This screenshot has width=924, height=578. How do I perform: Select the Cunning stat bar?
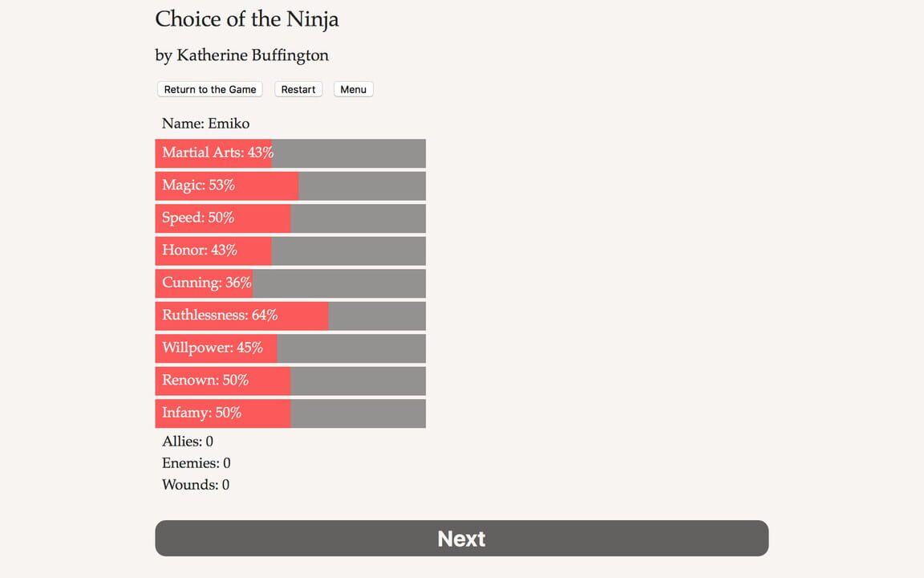pos(290,283)
